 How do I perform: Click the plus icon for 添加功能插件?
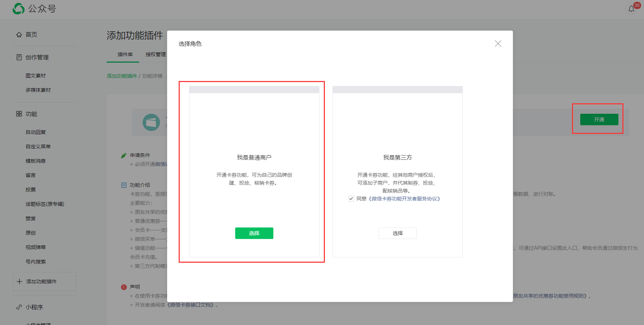pyautogui.click(x=19, y=281)
